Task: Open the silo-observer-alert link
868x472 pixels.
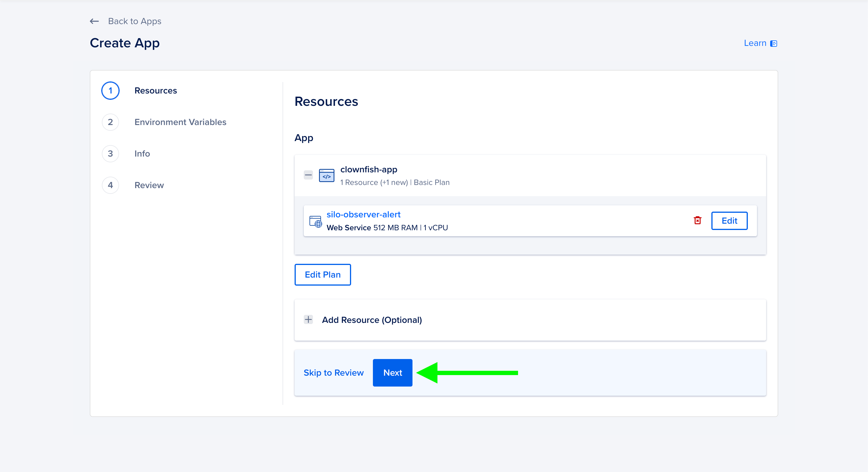Action: (363, 214)
